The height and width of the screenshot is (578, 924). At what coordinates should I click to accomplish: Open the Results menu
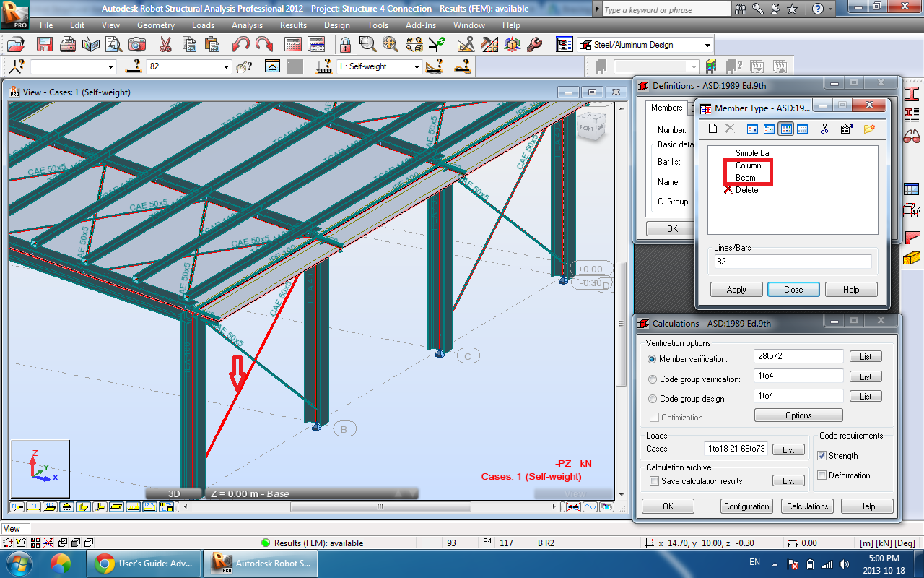coord(293,25)
